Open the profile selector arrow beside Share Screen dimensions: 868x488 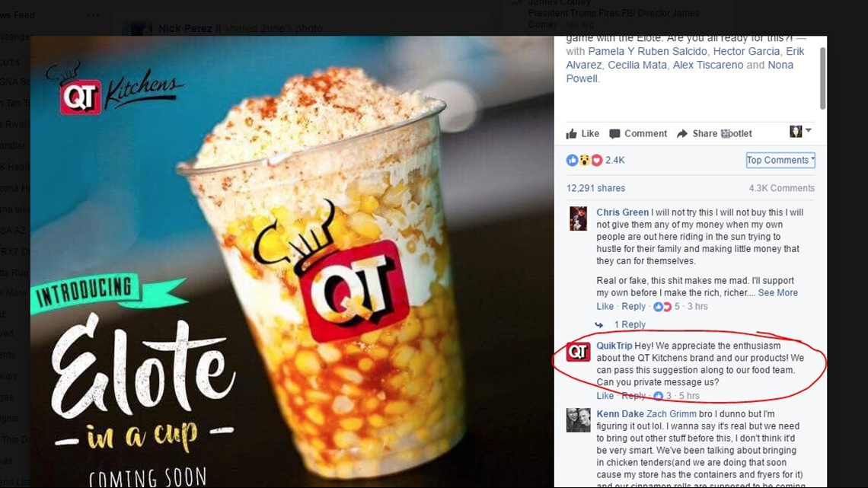point(800,131)
